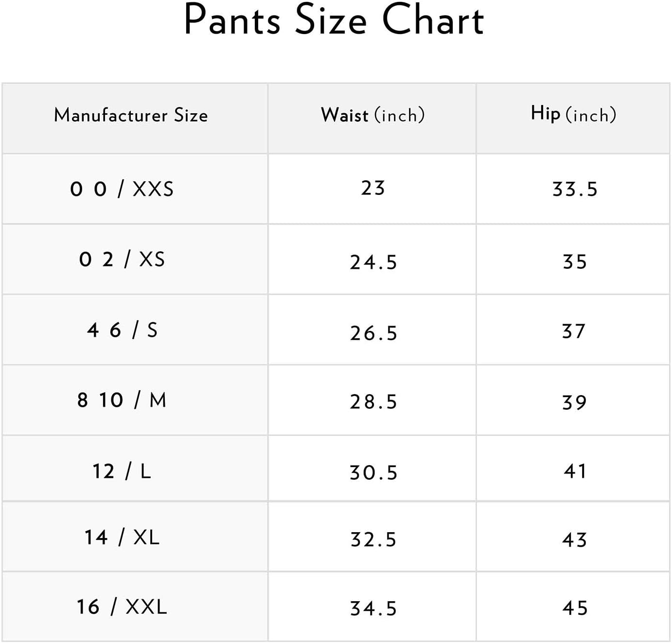Select the 4 6 / S size cell
This screenshot has height=643, width=672.
point(122,330)
